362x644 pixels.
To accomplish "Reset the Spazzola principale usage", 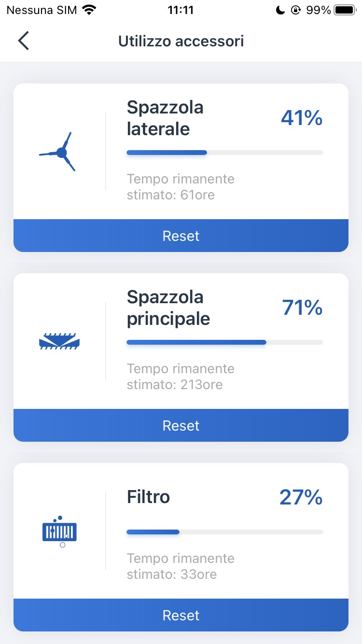I will point(181,425).
